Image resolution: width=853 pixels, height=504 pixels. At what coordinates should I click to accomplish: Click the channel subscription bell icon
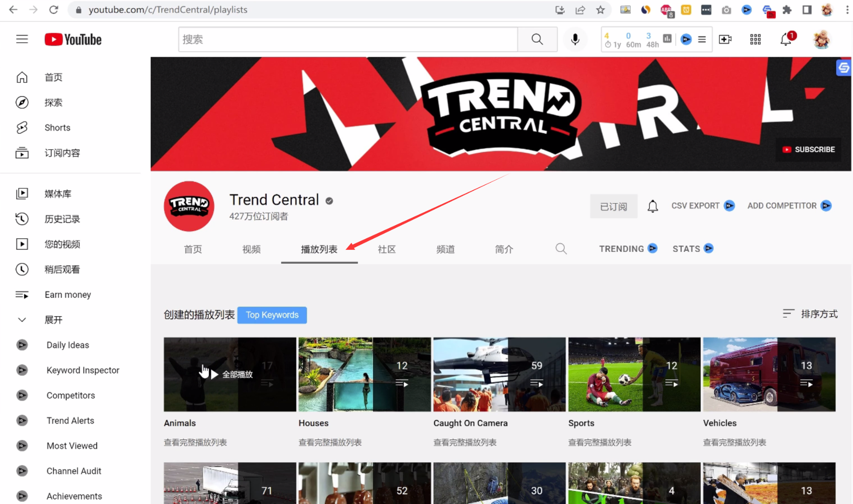[x=653, y=206]
